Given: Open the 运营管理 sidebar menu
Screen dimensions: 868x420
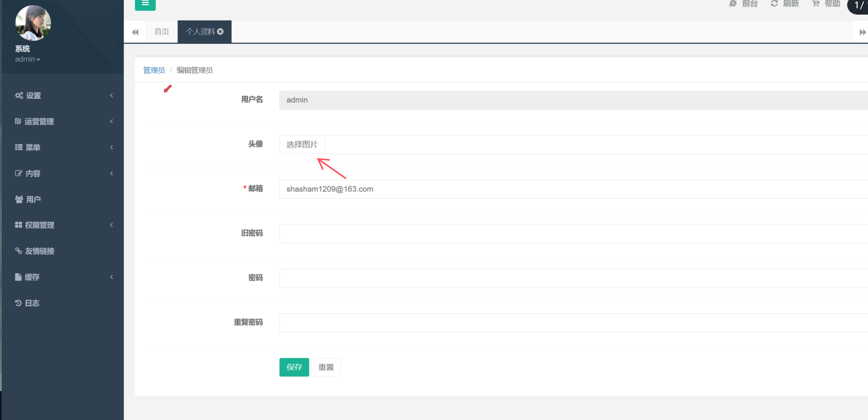Looking at the screenshot, I should tap(62, 121).
